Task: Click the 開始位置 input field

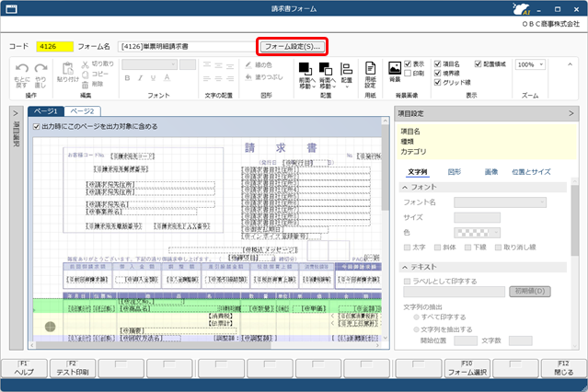Action: [466, 340]
